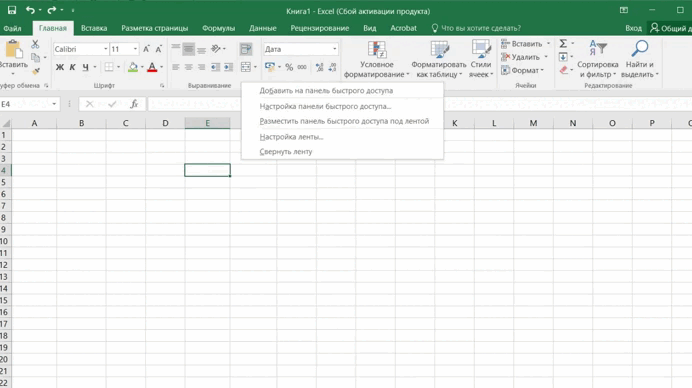This screenshot has width=692, height=388.
Task: Increase decimal places
Action: 320,67
